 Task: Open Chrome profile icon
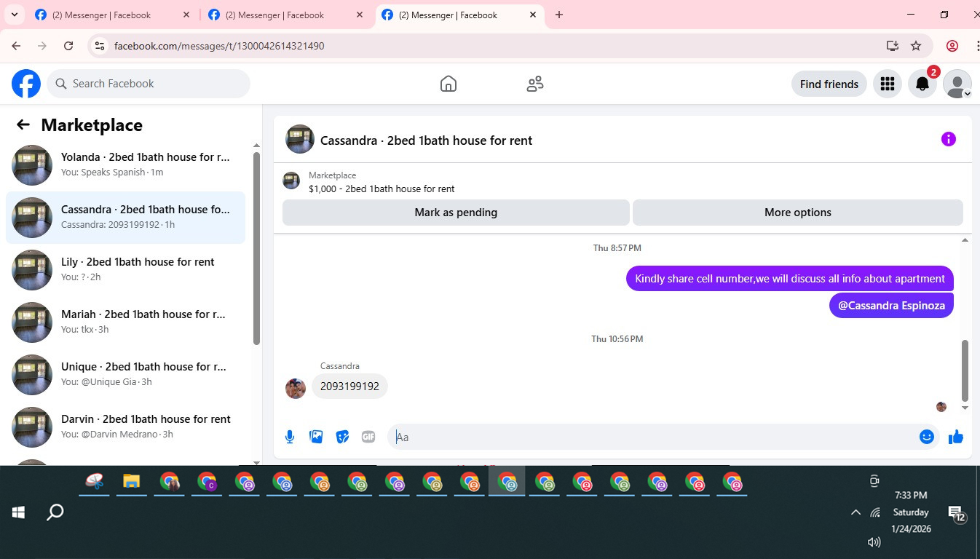pyautogui.click(x=952, y=46)
